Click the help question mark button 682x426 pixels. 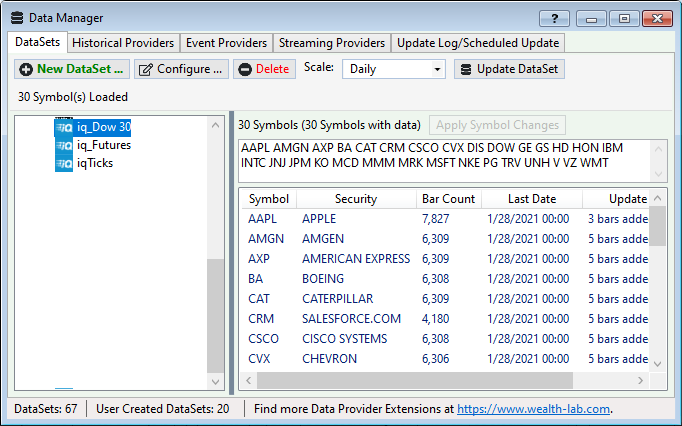click(555, 18)
